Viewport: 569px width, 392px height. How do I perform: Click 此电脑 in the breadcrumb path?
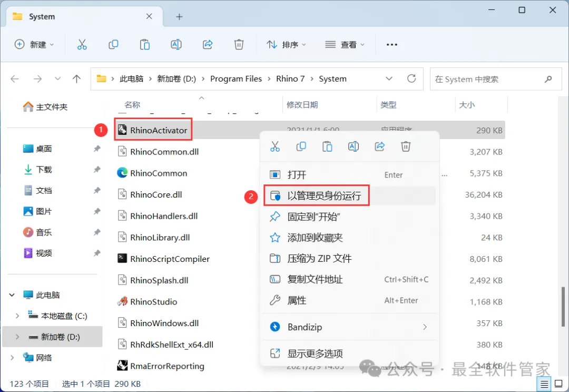coord(131,79)
